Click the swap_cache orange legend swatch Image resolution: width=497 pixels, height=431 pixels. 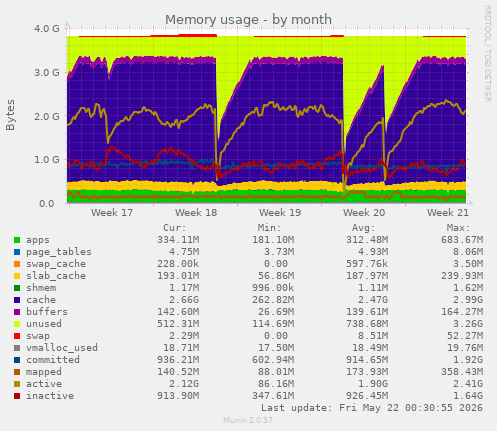click(x=17, y=264)
